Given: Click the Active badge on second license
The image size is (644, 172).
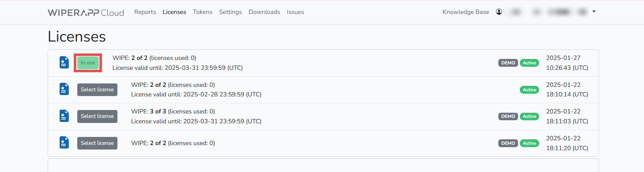Looking at the screenshot, I should click(x=529, y=90).
